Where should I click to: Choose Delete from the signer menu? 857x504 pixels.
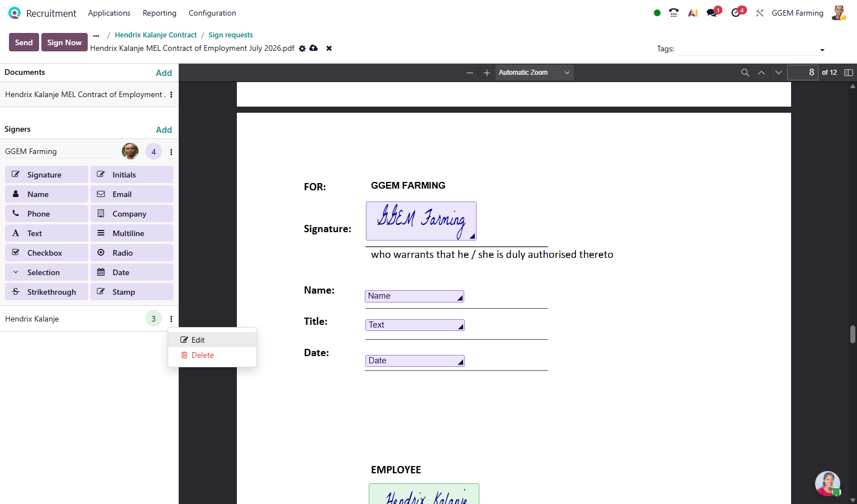coord(212,355)
